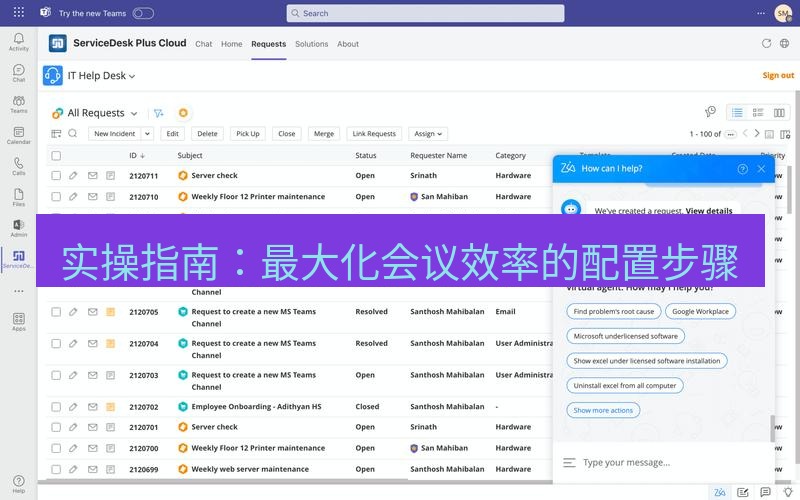Open the Assign dropdown

point(428,134)
